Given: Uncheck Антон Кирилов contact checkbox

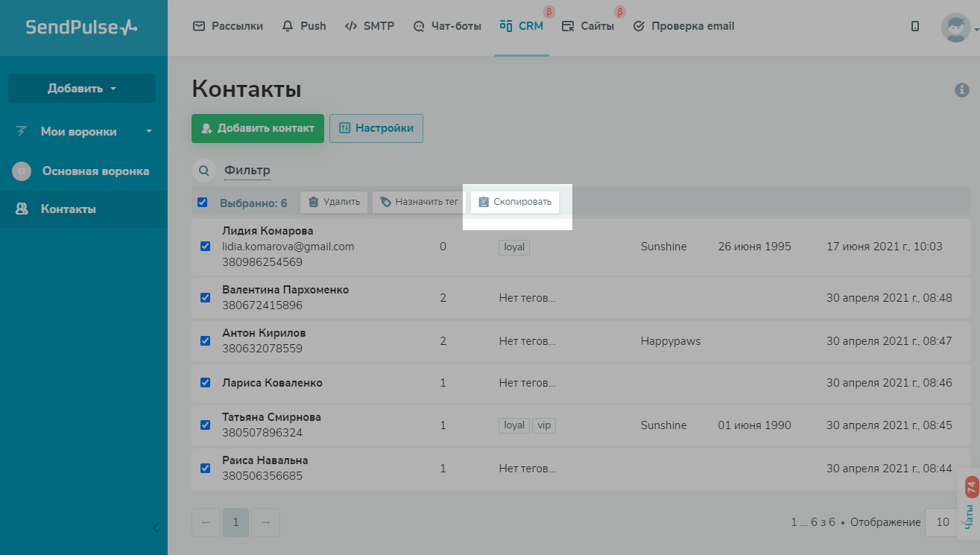Looking at the screenshot, I should click(x=205, y=340).
